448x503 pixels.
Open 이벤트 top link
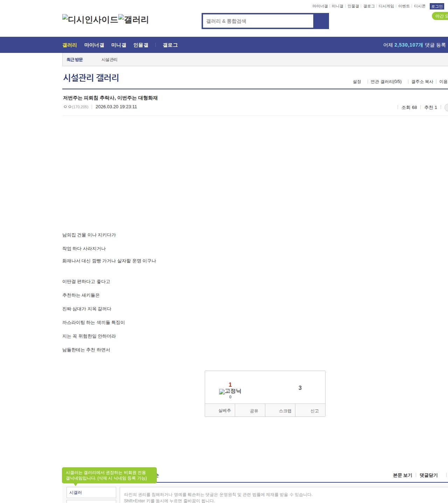click(x=404, y=6)
